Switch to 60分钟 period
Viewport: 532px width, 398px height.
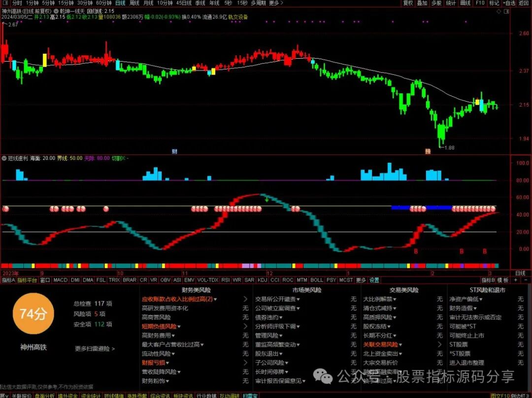click(104, 3)
